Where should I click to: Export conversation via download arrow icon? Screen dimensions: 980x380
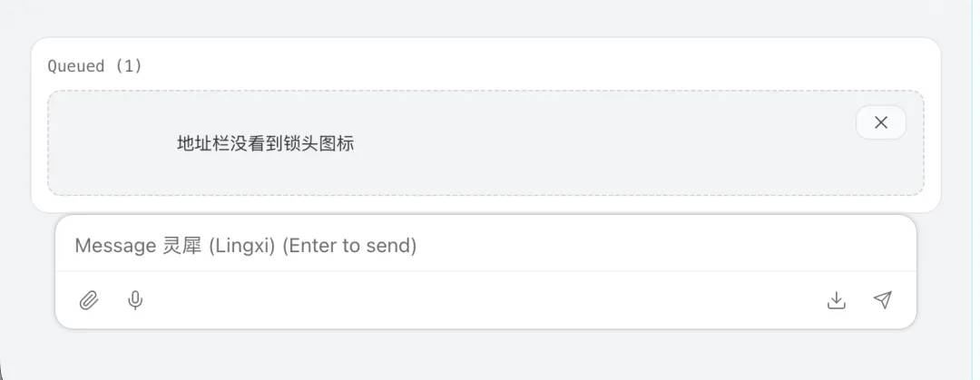(837, 300)
